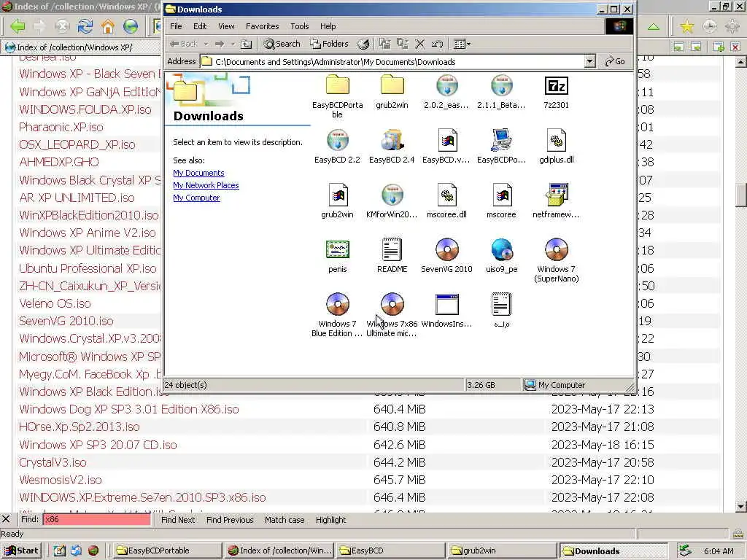Click the Up folder toolbar icon

pos(246,44)
